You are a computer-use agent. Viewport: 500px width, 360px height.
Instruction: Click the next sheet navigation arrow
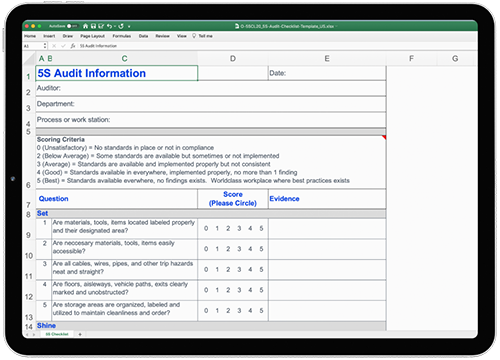pyautogui.click(x=34, y=334)
